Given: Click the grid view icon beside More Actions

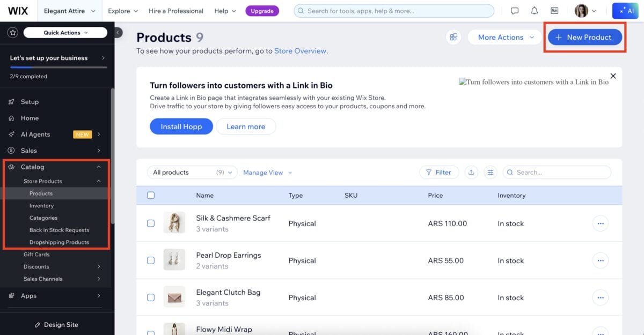Looking at the screenshot, I should pos(453,37).
